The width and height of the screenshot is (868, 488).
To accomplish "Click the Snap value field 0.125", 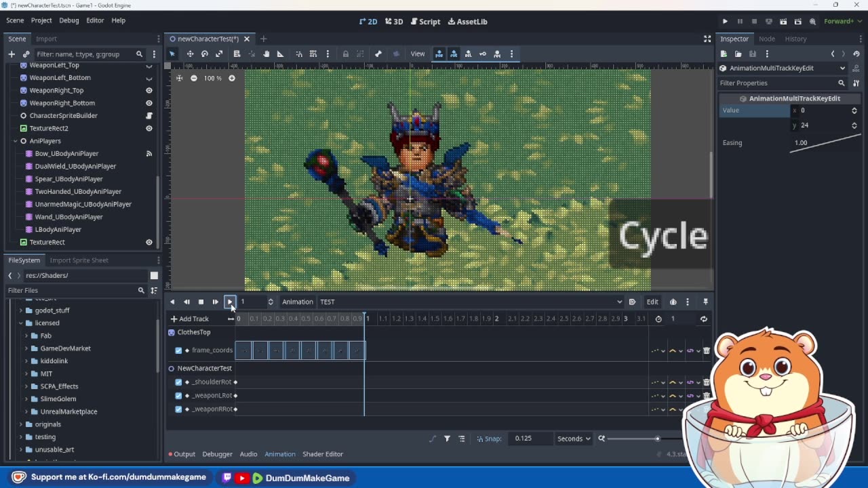I will point(529,439).
